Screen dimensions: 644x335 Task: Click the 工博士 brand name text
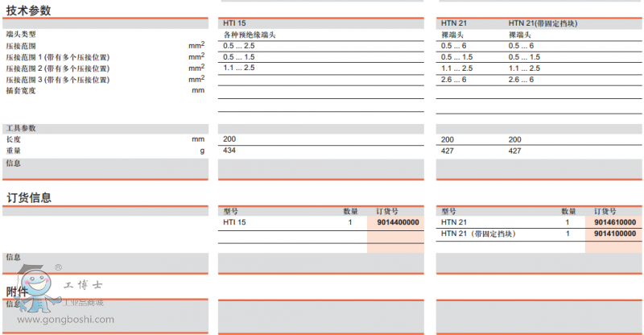pos(82,284)
